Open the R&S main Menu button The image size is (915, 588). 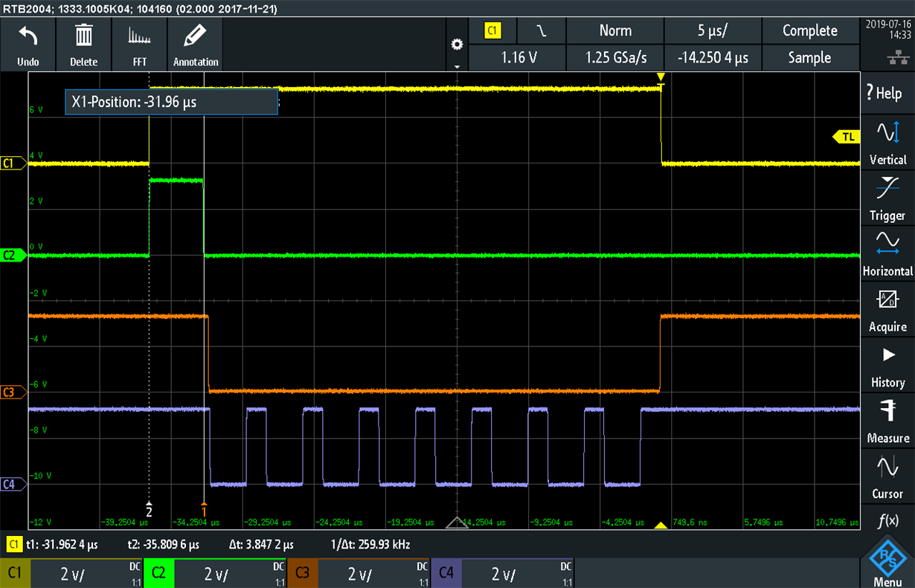click(888, 563)
